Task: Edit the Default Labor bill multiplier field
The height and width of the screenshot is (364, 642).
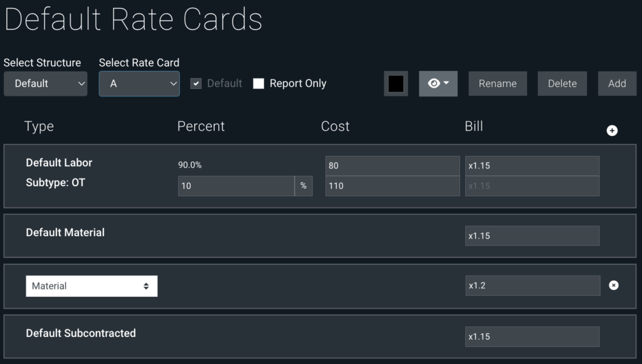Action: coord(532,166)
